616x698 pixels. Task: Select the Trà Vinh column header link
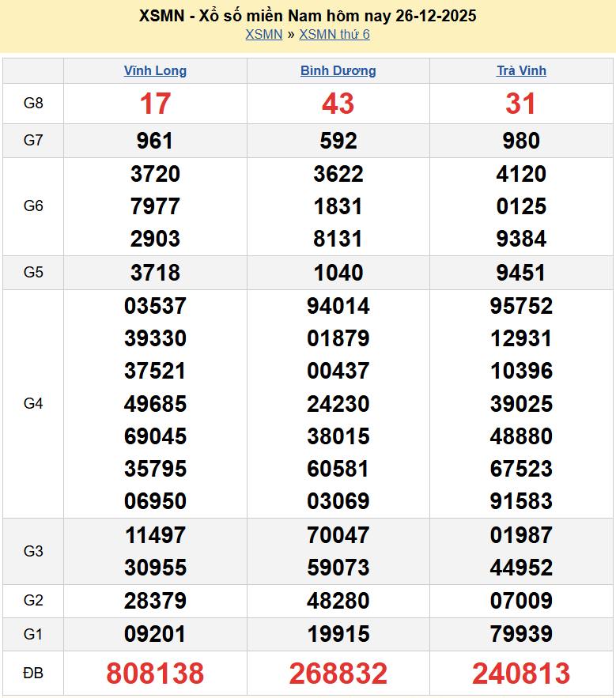click(521, 70)
